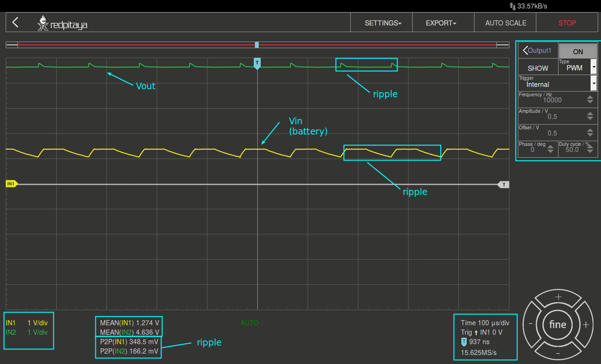Viewport: 601px width, 364px height.
Task: Click the trigger T marker at top of graph
Action: [257, 64]
